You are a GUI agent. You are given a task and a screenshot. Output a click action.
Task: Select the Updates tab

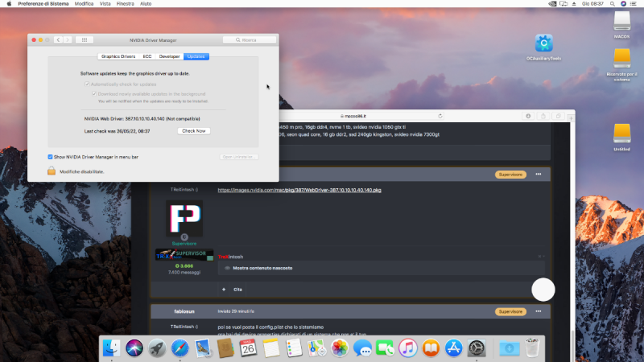[196, 56]
